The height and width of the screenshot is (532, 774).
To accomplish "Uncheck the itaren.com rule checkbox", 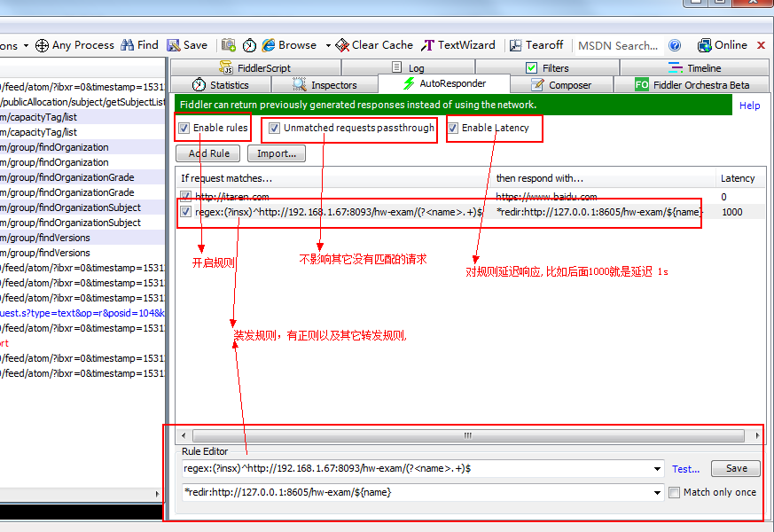I will 185,197.
